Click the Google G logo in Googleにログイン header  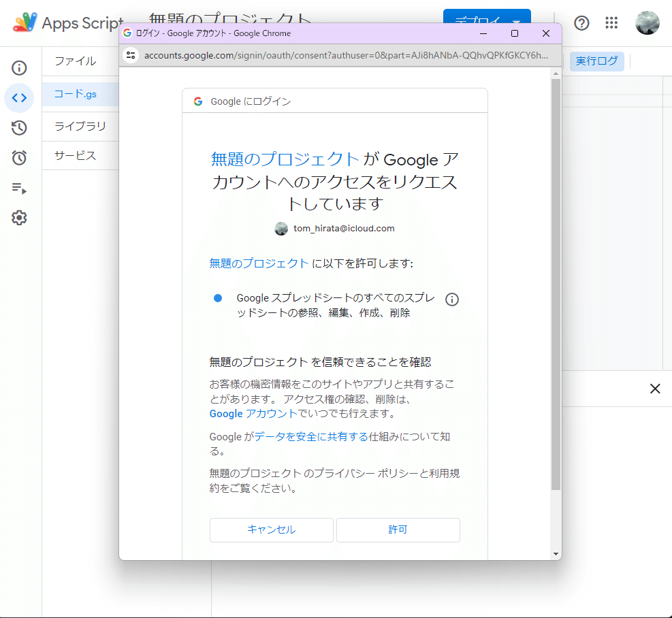pyautogui.click(x=198, y=101)
